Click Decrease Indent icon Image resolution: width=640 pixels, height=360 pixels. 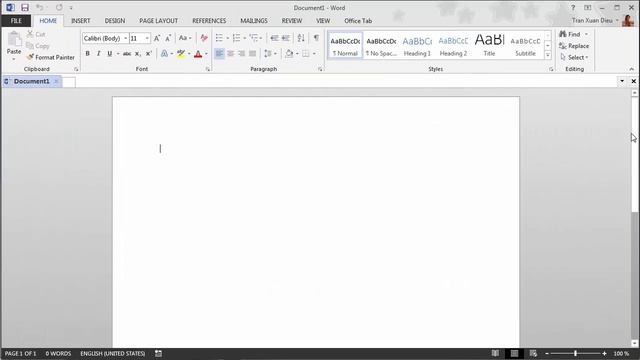tap(274, 38)
